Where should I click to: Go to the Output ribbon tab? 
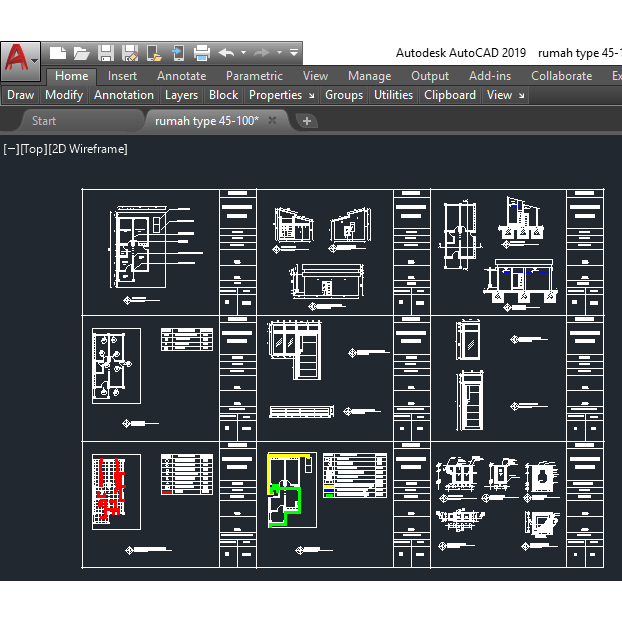(x=430, y=76)
